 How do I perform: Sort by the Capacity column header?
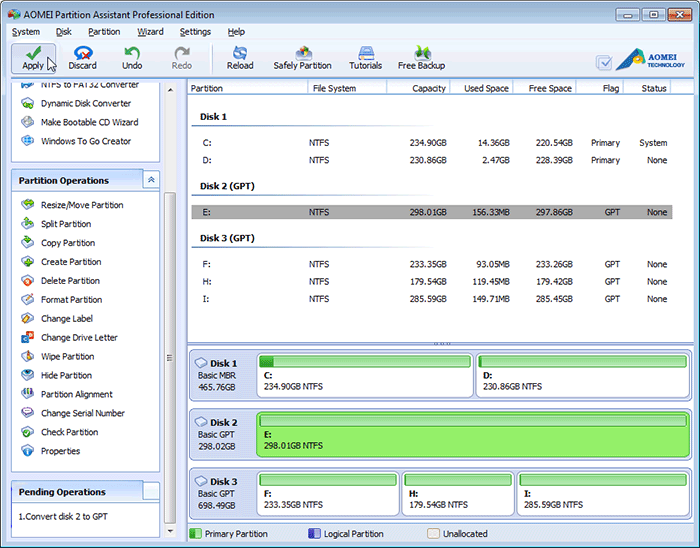point(428,88)
